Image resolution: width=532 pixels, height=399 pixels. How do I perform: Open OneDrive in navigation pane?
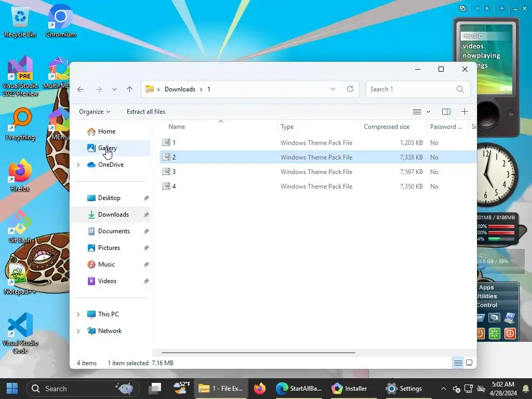click(x=111, y=165)
